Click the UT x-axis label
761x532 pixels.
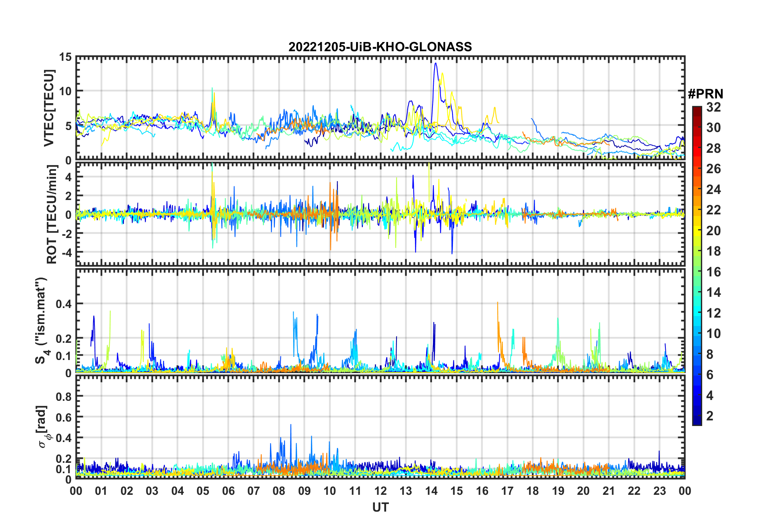point(380,508)
